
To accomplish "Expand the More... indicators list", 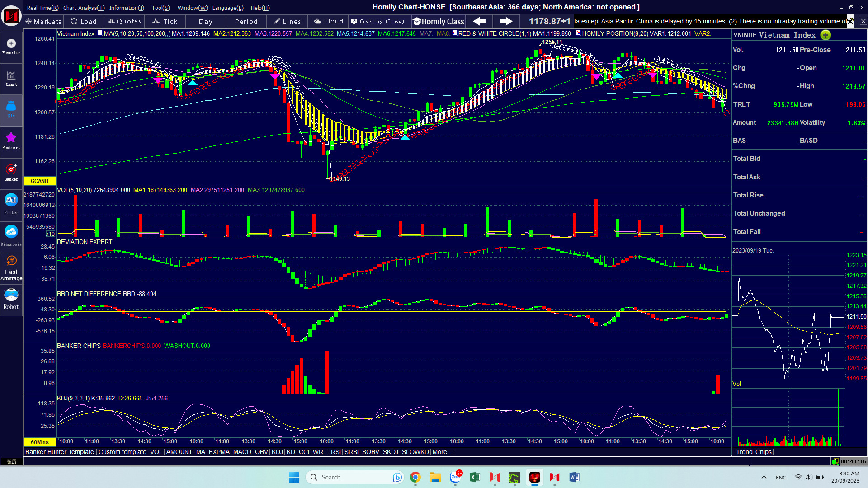I will [x=442, y=452].
